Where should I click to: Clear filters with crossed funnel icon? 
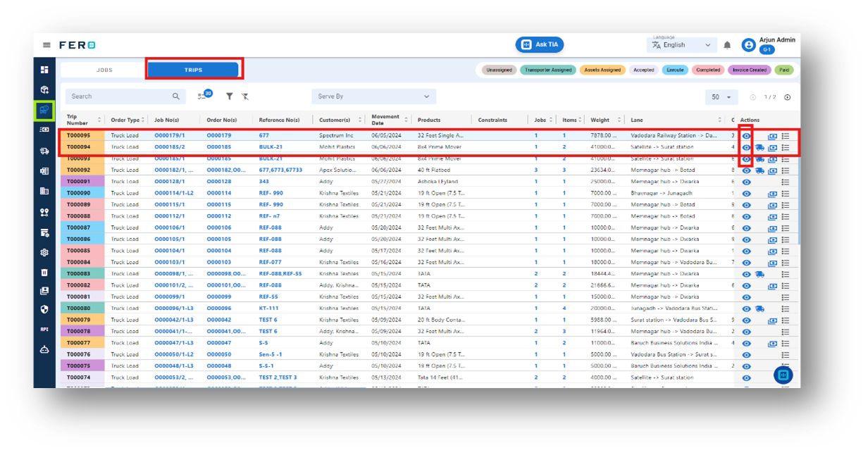tap(244, 96)
